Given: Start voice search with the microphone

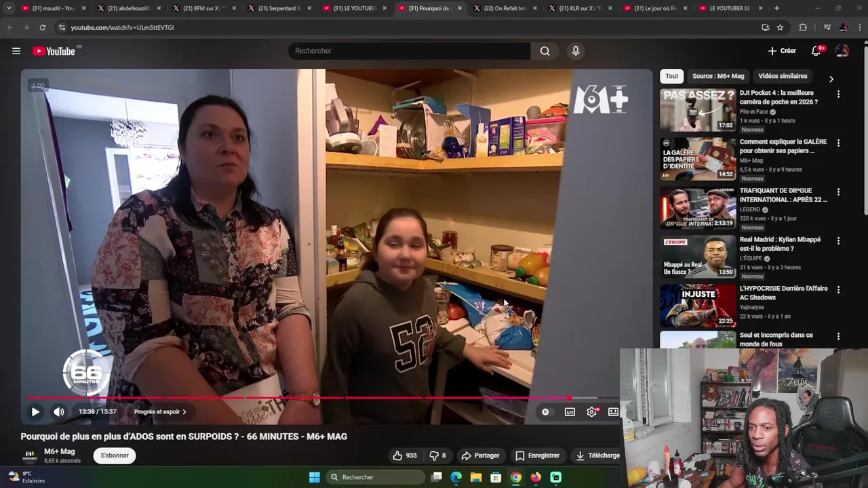Looking at the screenshot, I should [x=576, y=51].
